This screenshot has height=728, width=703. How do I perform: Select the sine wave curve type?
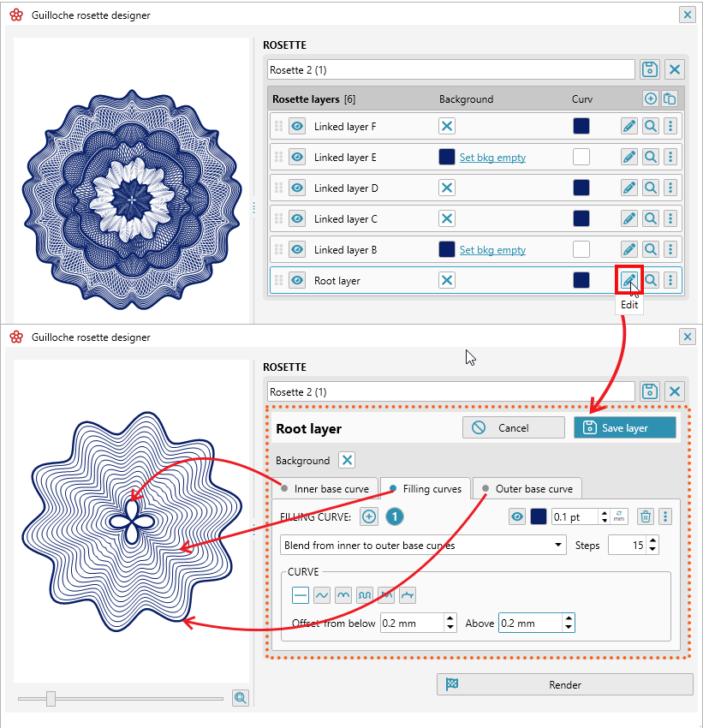pos(322,595)
